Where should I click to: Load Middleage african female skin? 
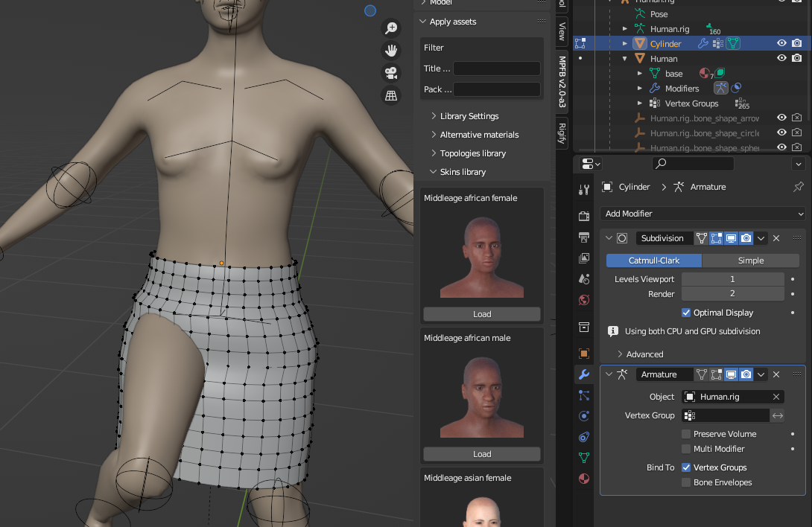(x=481, y=314)
